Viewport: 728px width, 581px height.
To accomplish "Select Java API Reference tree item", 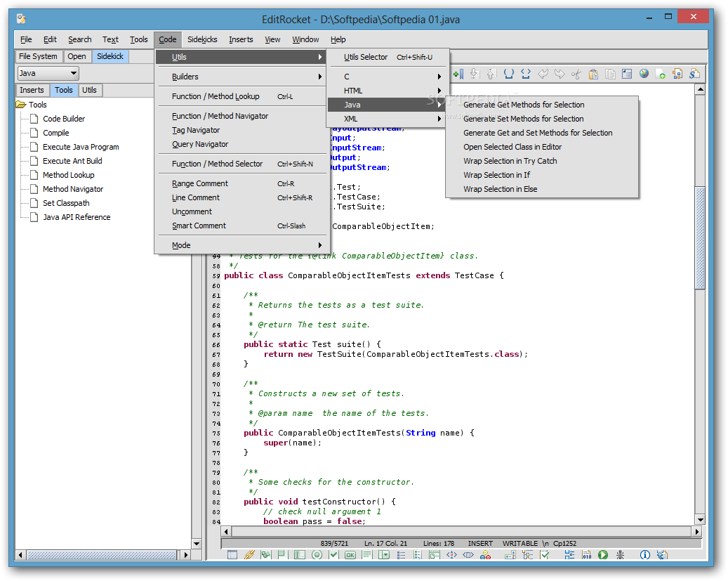I will [x=77, y=217].
